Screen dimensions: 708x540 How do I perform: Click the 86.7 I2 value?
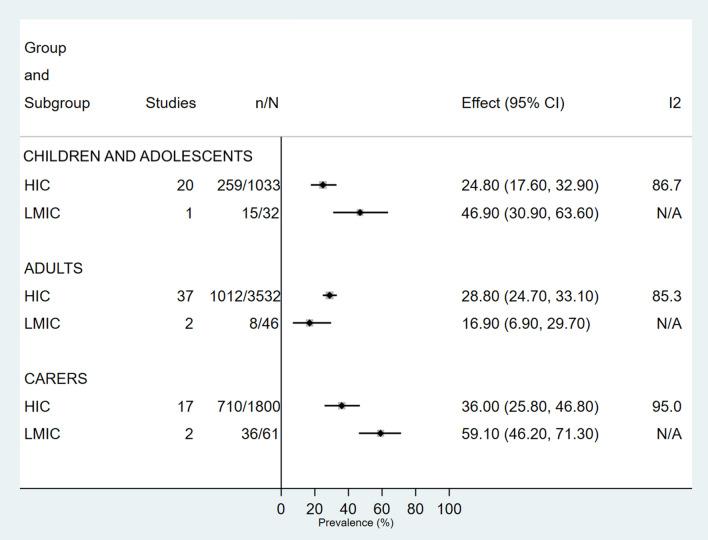pos(666,184)
